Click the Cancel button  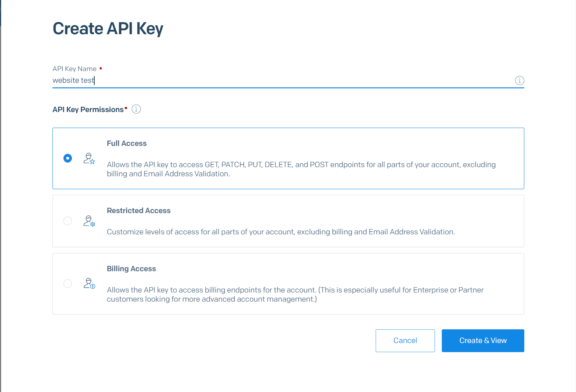click(405, 341)
